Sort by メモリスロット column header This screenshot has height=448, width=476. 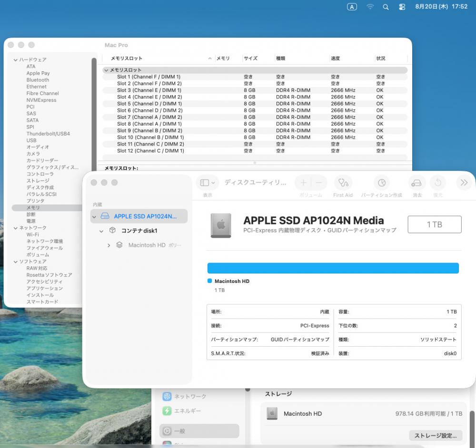coord(127,58)
